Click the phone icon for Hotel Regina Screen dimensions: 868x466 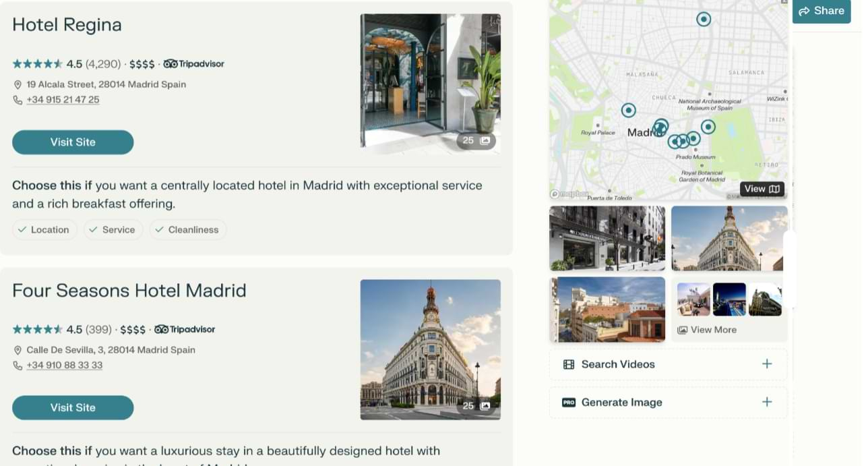(18, 100)
